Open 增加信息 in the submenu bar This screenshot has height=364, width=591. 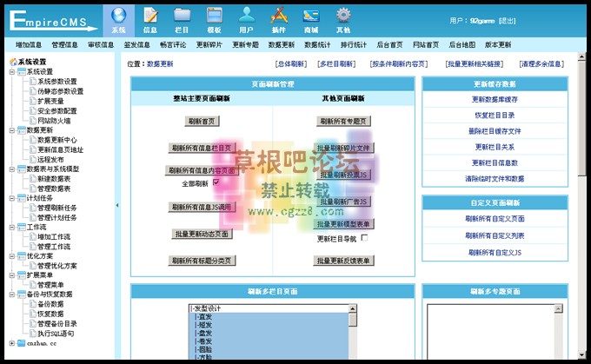tap(29, 45)
